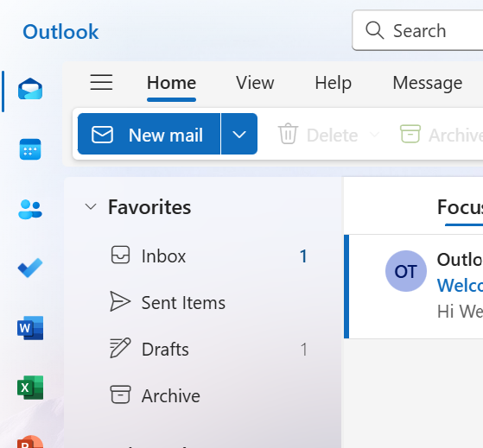Screen dimensions: 483x448
Task: Collapse the Favorites section chevron
Action: click(91, 206)
